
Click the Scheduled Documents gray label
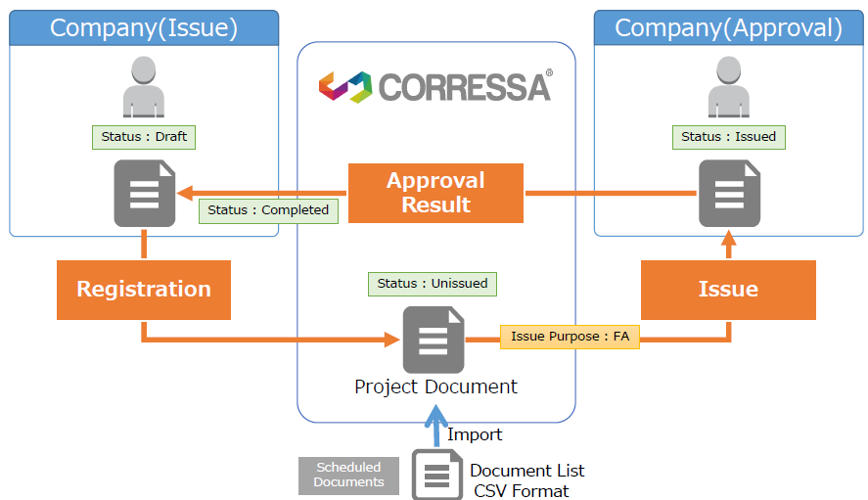pyautogui.click(x=348, y=476)
